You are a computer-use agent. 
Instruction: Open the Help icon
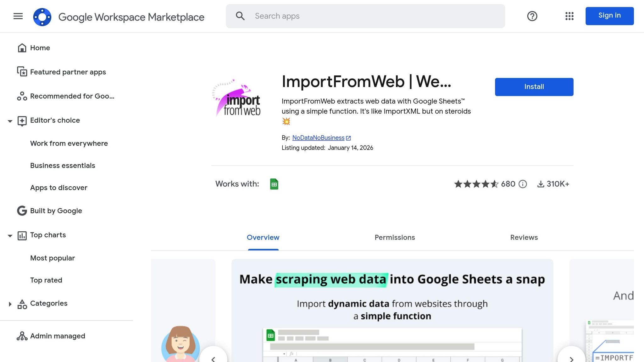point(532,16)
